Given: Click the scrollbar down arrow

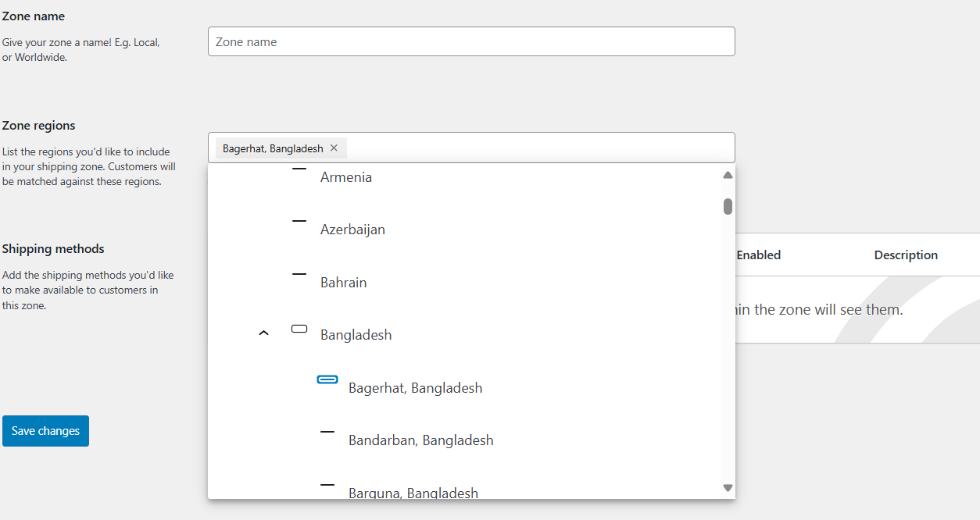Looking at the screenshot, I should (x=728, y=486).
